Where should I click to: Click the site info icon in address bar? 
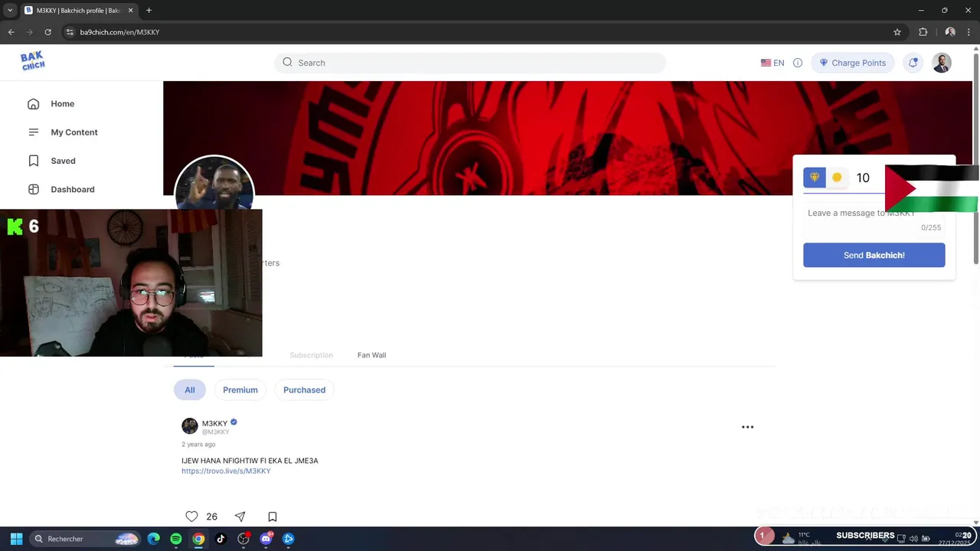(x=70, y=32)
